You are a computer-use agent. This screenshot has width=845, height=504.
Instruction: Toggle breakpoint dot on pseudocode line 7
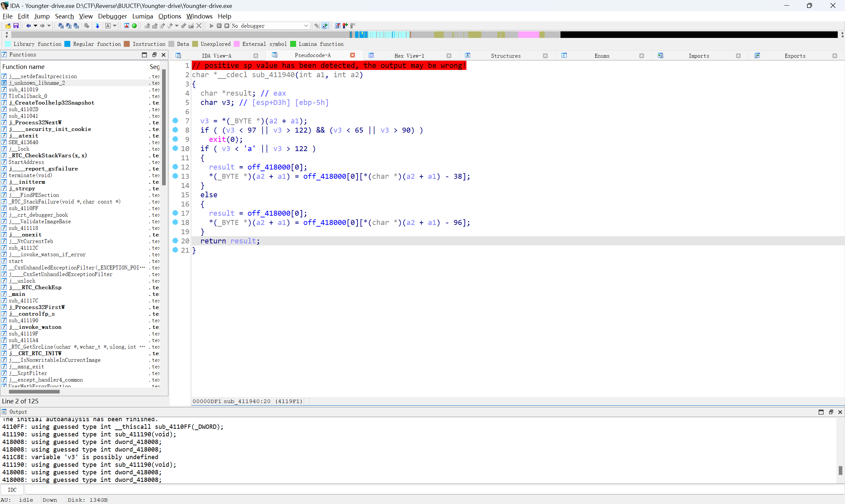pyautogui.click(x=175, y=121)
